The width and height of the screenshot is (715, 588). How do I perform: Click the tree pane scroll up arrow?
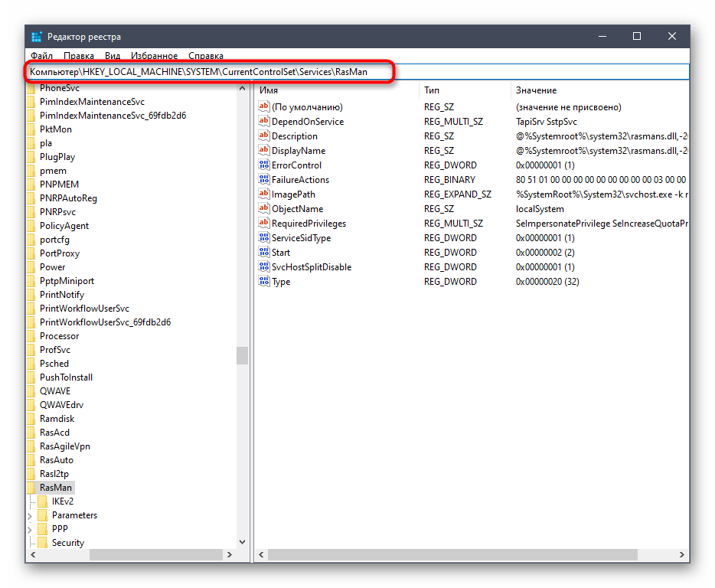coord(243,88)
